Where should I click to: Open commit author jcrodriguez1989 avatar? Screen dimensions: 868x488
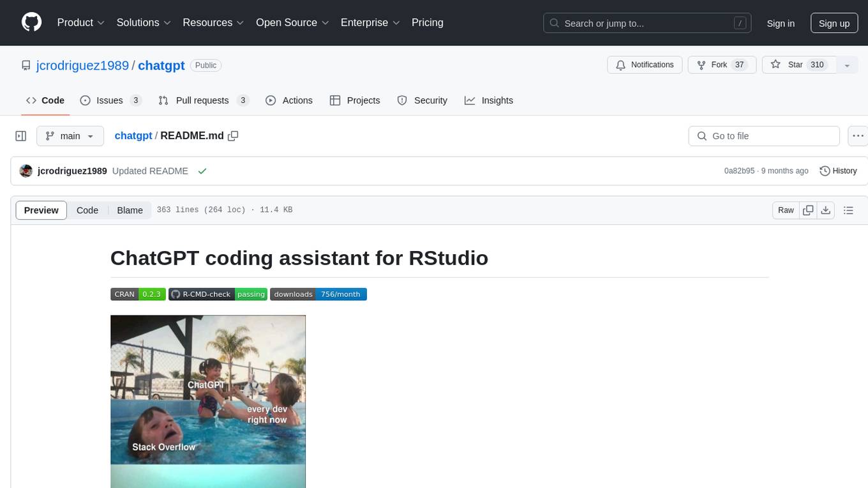[26, 171]
